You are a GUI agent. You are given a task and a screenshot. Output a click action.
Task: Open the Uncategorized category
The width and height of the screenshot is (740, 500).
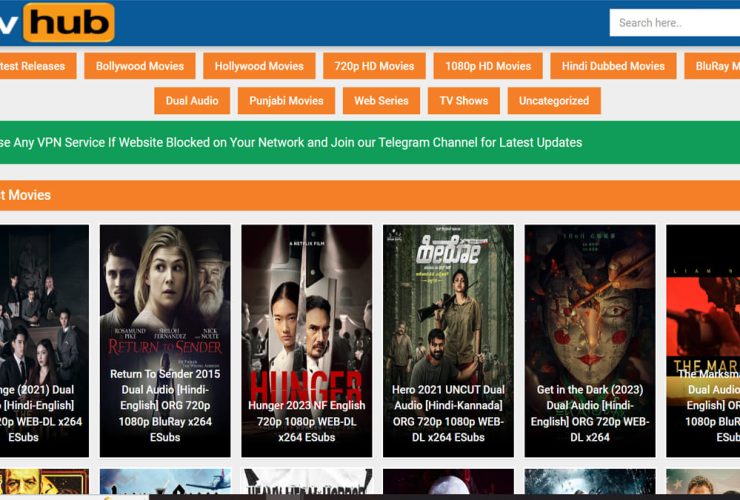tap(554, 101)
